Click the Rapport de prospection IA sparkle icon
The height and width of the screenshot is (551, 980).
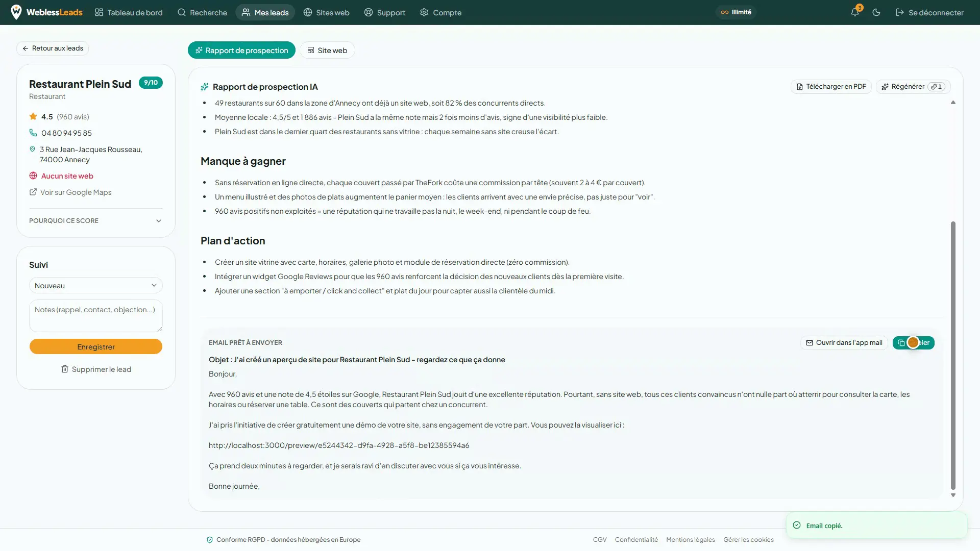[205, 87]
